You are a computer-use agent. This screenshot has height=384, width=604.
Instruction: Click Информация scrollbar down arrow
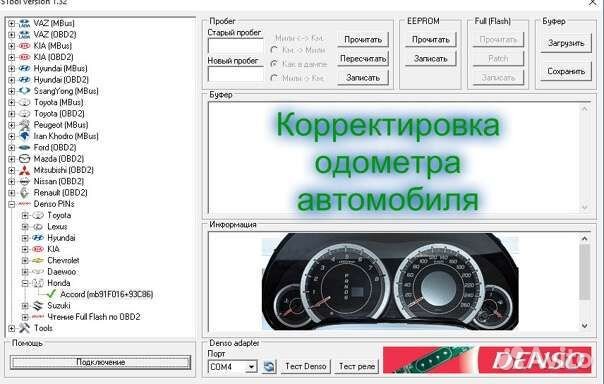click(584, 325)
